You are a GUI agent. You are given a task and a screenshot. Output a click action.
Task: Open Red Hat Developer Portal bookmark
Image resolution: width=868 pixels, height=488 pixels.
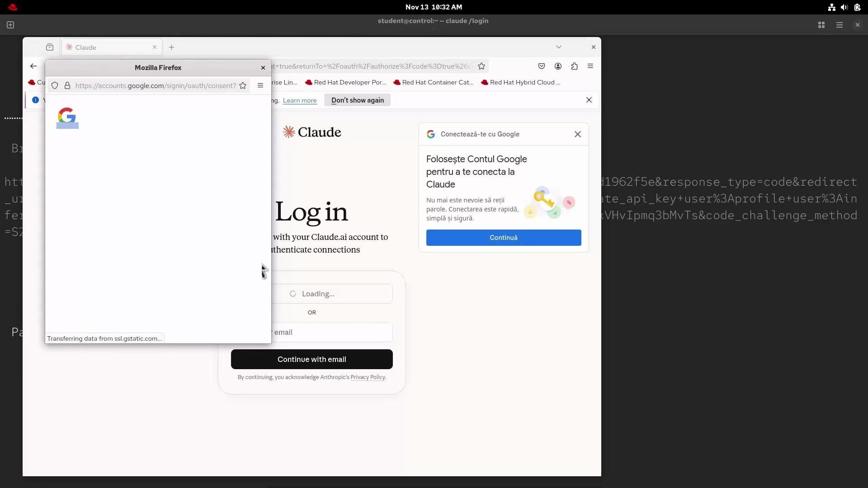coord(346,82)
